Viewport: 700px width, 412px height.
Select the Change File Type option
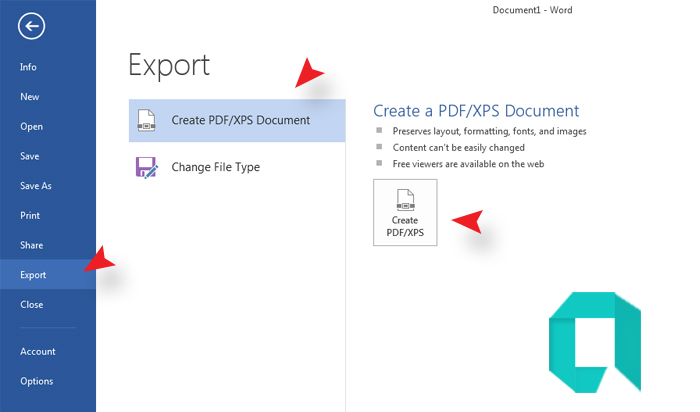[x=237, y=167]
